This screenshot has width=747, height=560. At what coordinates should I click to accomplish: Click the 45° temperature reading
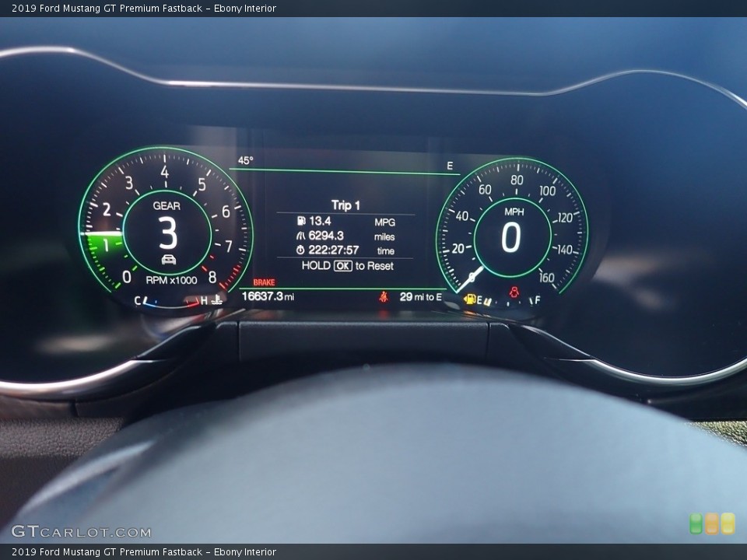245,160
